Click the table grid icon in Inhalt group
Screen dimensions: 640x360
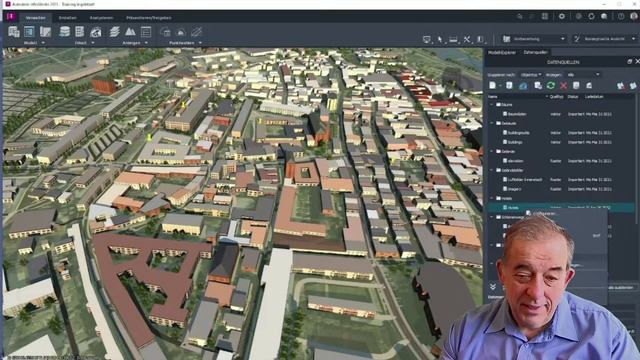tap(80, 32)
